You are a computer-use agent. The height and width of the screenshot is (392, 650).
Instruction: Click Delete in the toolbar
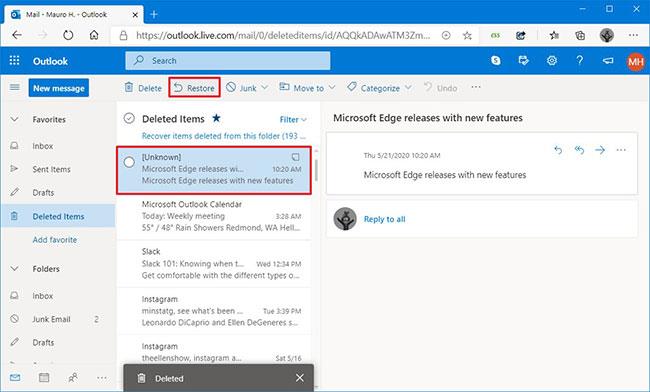tap(143, 88)
